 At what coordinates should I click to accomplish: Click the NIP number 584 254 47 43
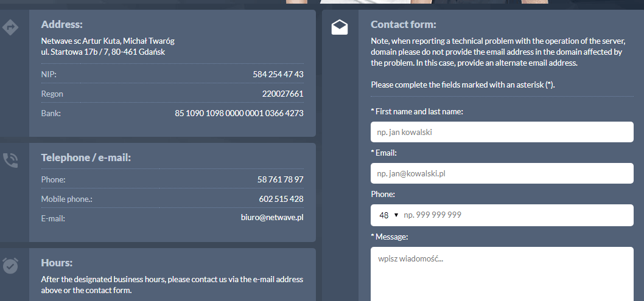(x=278, y=74)
